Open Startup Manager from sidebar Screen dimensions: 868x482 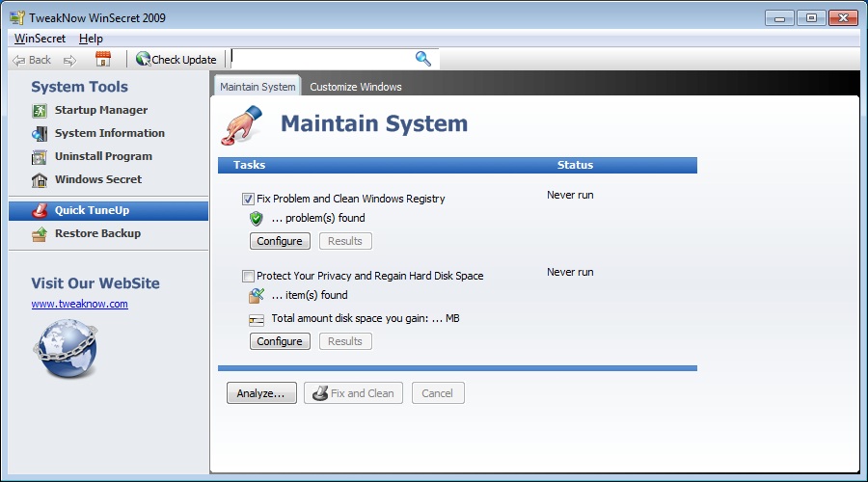pyautogui.click(x=100, y=110)
